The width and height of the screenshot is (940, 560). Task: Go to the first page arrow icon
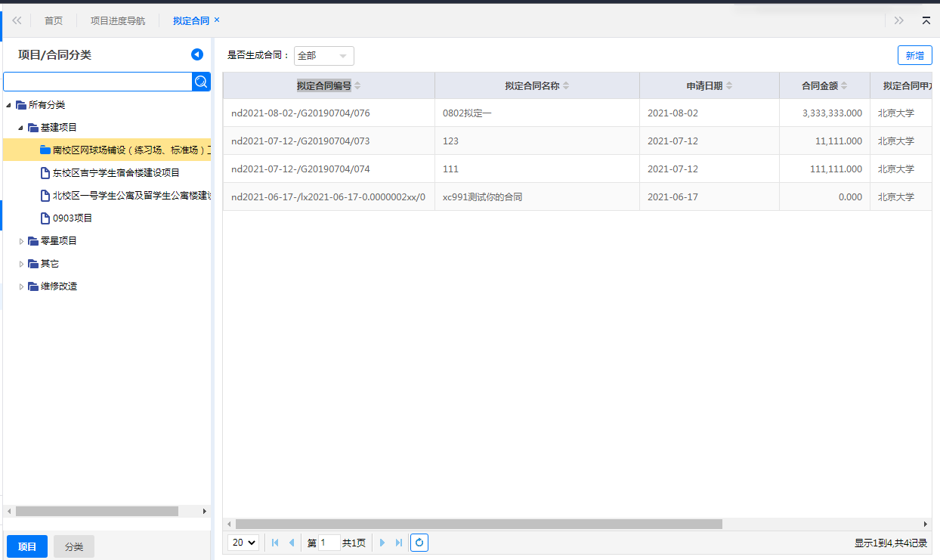pos(275,543)
